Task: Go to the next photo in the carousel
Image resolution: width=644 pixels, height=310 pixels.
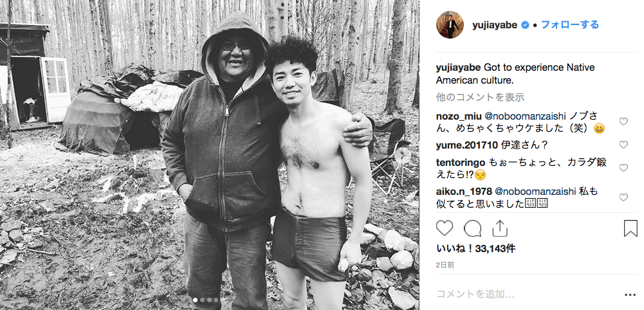Action: point(403,155)
